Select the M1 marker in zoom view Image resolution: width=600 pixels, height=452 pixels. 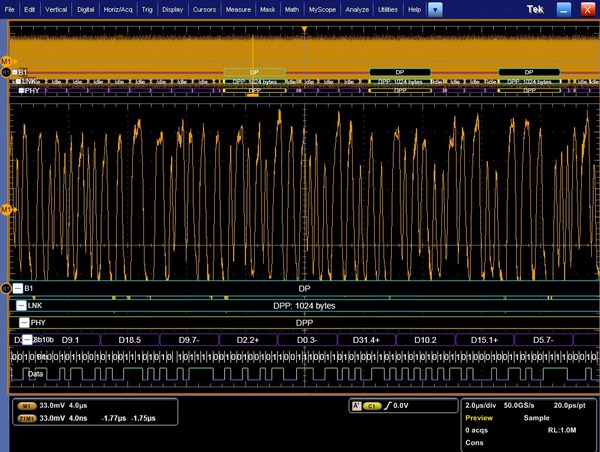point(8,210)
